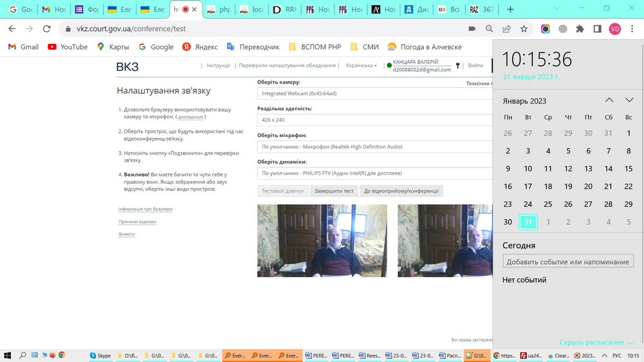Open the FileZilla ua24 taskbar item
The width and height of the screenshot is (644, 362).
click(x=532, y=356)
